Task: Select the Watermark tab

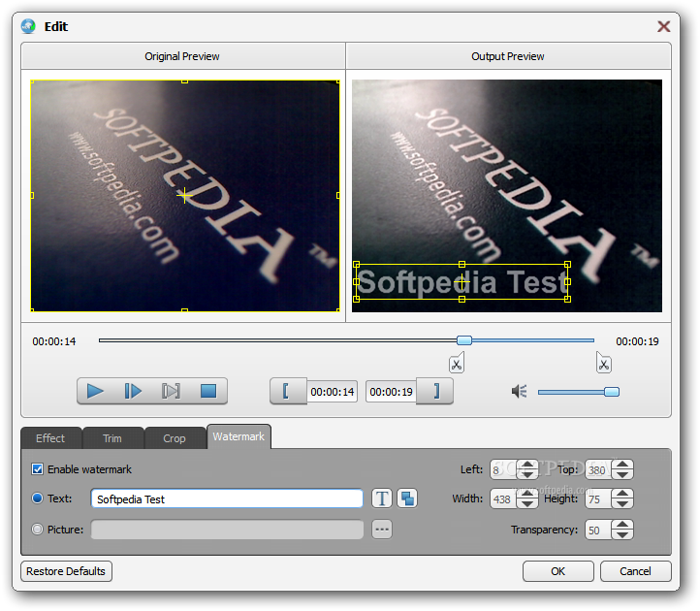Action: 239,436
